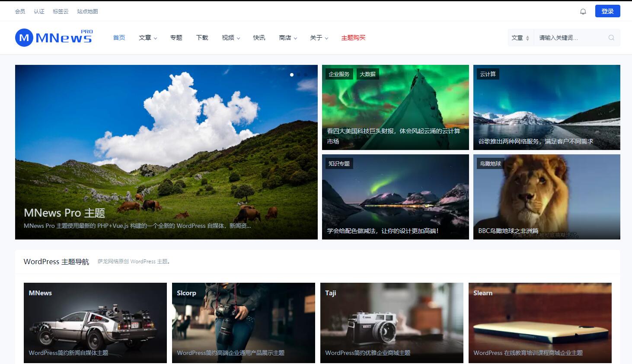632x364 pixels.
Task: Go to the 首页 menu item
Action: [119, 38]
